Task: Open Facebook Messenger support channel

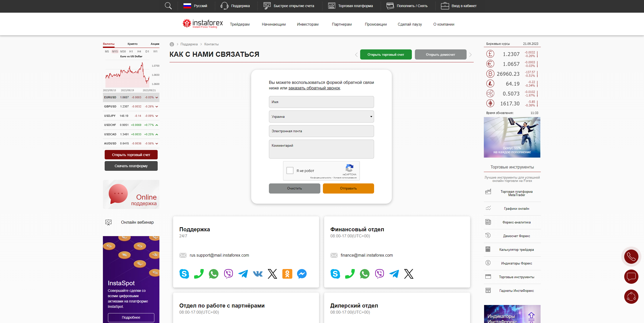Action: click(302, 274)
